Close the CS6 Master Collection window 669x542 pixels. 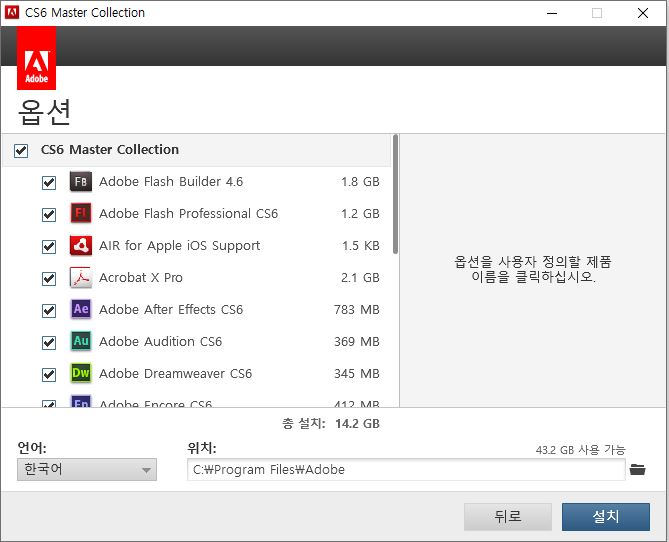coord(643,13)
